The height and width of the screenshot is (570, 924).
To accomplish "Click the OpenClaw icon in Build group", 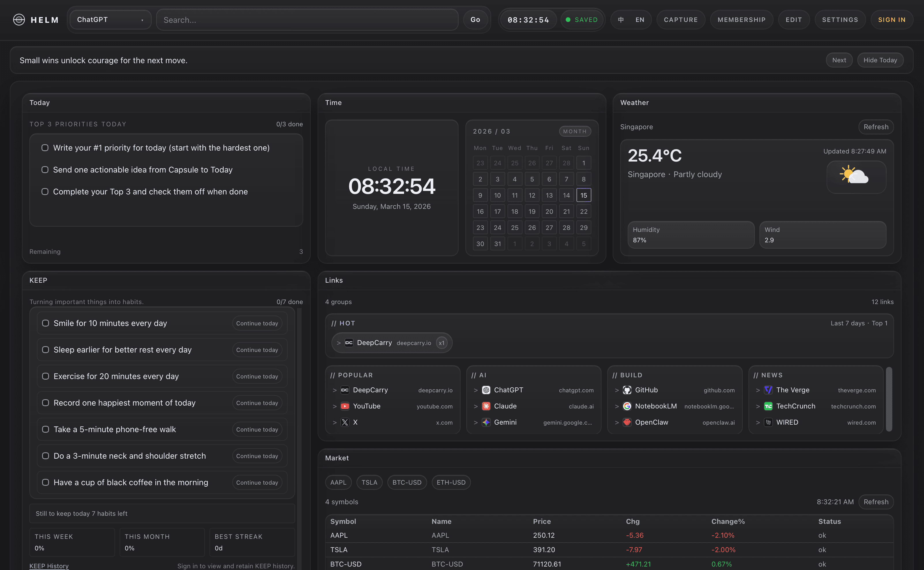I will tap(627, 422).
